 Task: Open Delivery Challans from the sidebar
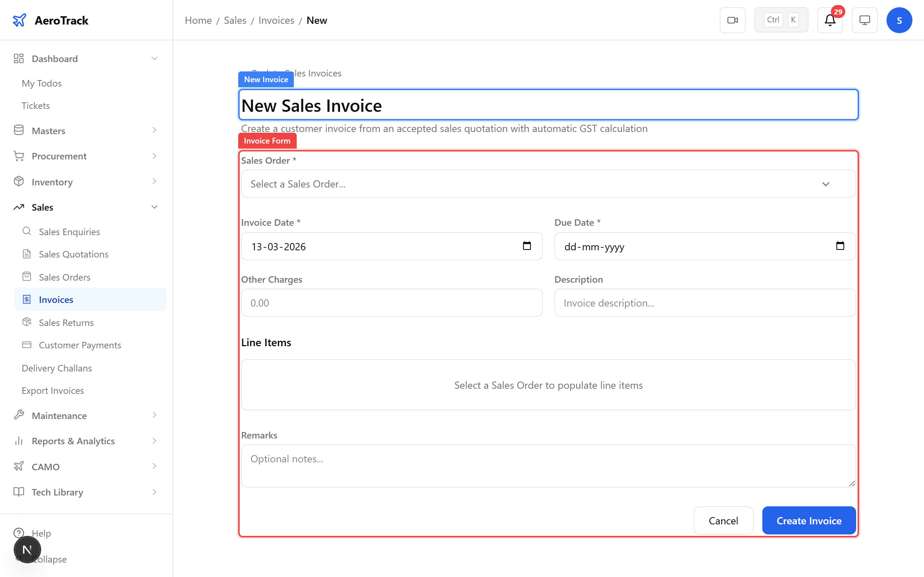[56, 368]
